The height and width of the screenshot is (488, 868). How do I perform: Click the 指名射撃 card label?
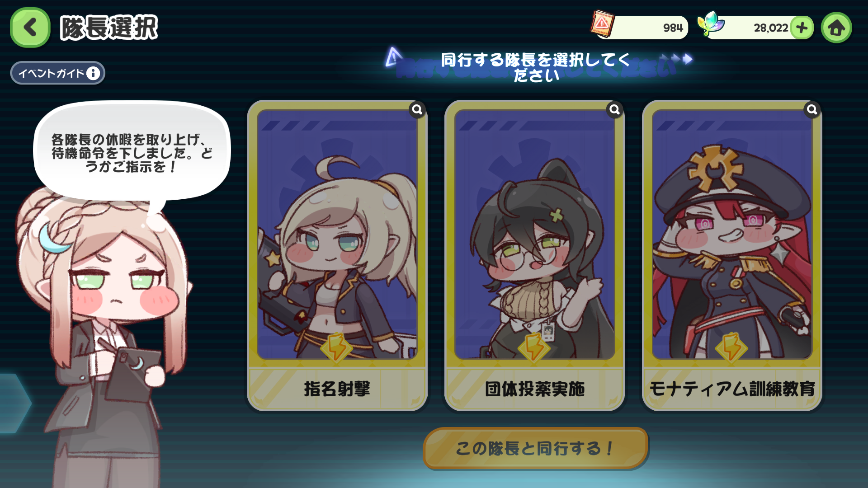(x=337, y=389)
